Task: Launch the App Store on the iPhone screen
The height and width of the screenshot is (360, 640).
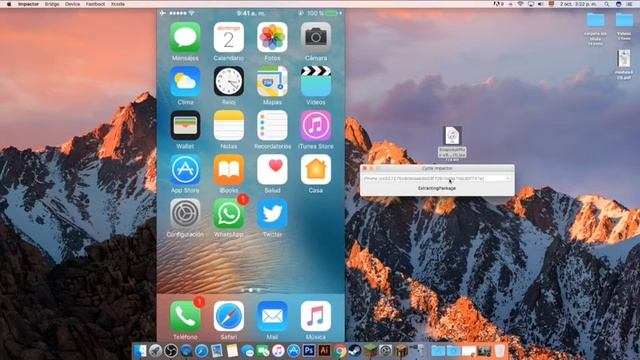Action: click(x=185, y=170)
